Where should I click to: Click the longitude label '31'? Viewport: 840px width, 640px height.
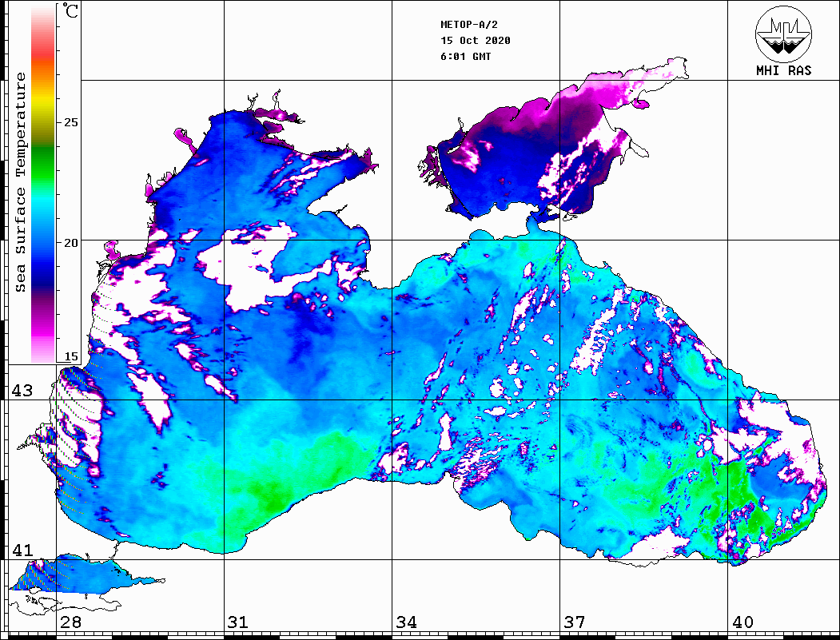point(238,622)
